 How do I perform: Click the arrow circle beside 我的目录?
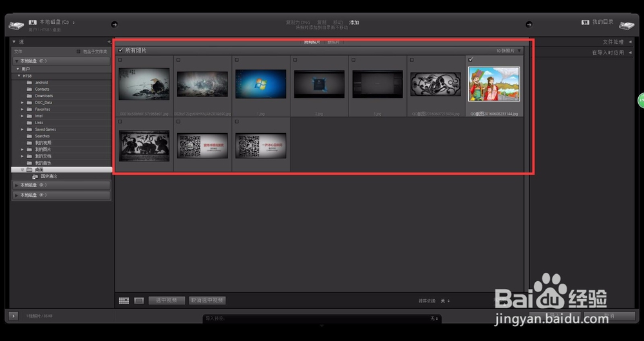[529, 24]
